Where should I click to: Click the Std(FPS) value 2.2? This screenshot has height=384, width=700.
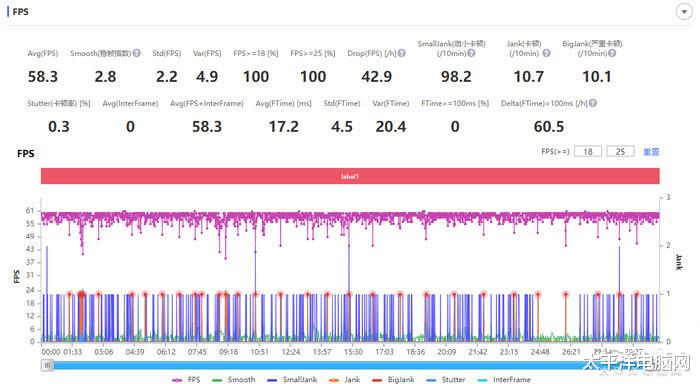(167, 77)
